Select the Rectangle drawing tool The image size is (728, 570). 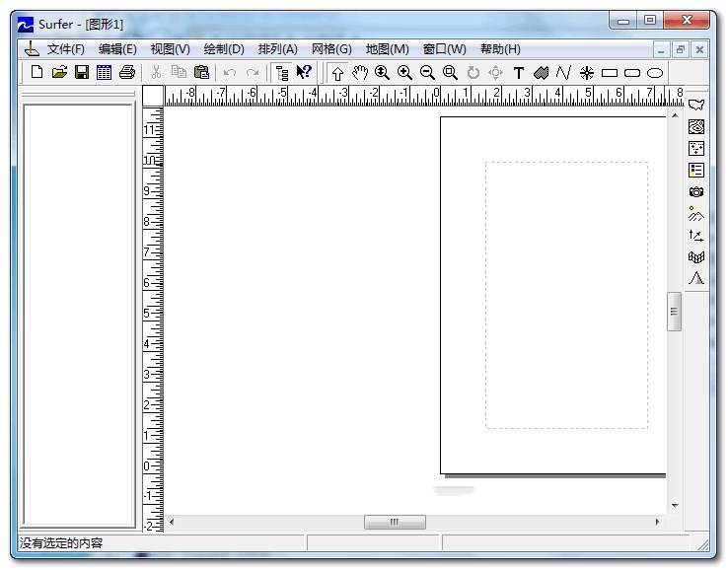click(x=610, y=72)
